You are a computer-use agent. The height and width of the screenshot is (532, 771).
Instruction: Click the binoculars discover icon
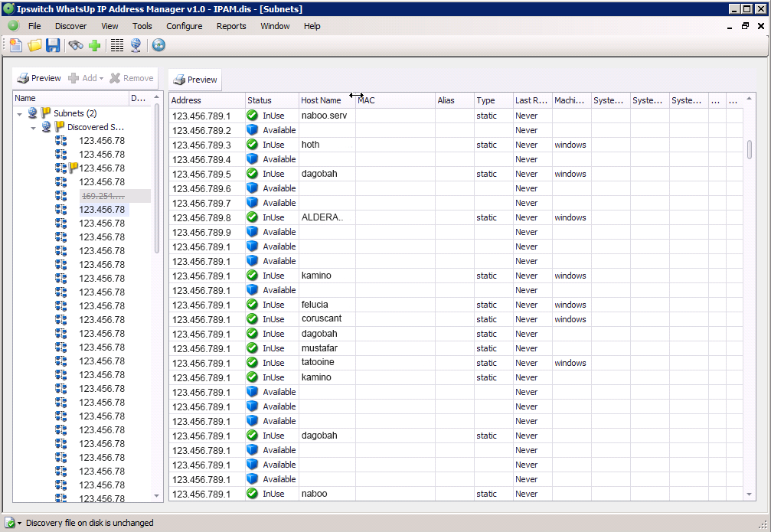[76, 45]
